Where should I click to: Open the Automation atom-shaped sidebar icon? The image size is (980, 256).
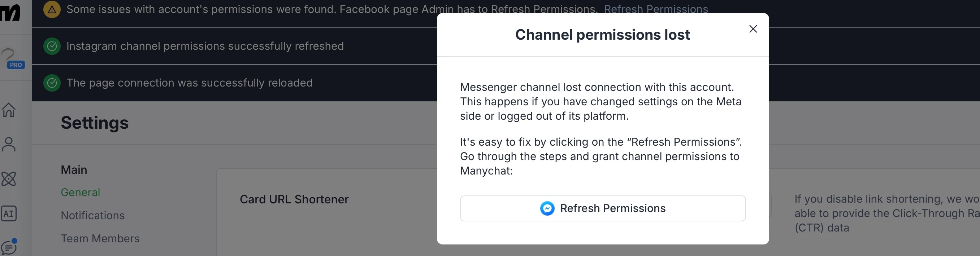tap(9, 178)
